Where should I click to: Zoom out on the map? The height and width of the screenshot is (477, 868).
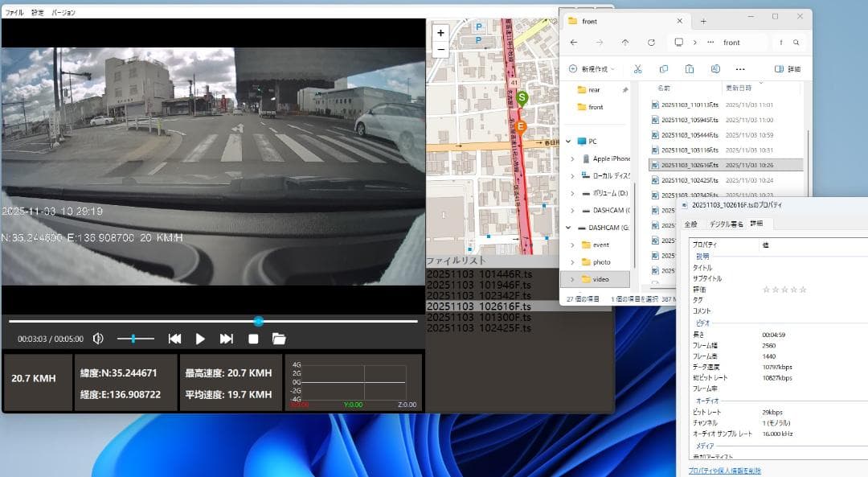pyautogui.click(x=440, y=49)
